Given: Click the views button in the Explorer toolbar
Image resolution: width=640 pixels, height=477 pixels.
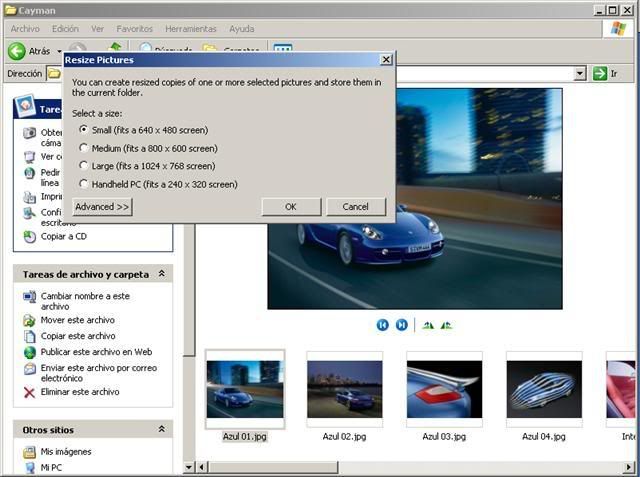Looking at the screenshot, I should tap(283, 48).
